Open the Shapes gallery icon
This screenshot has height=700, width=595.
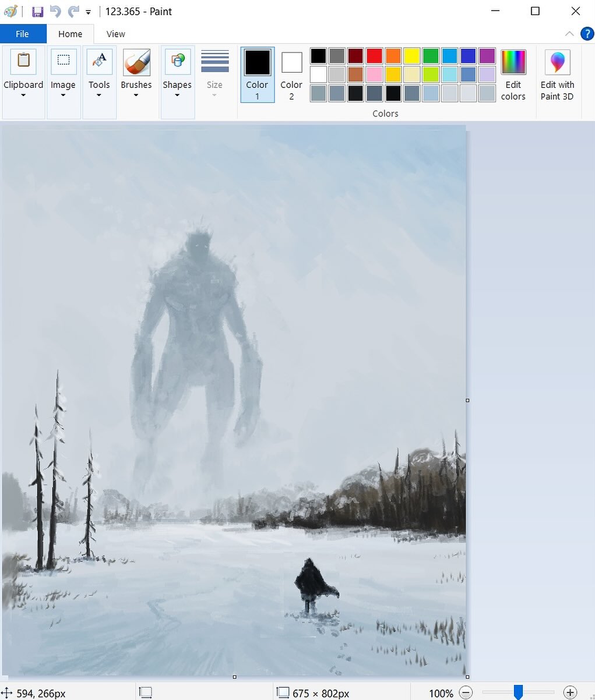click(x=177, y=61)
